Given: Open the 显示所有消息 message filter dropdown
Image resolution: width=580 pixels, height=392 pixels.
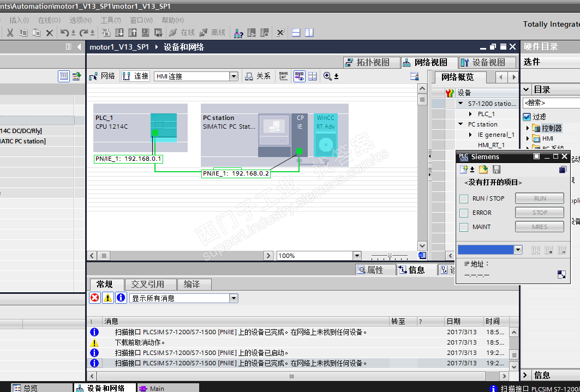Looking at the screenshot, I should (234, 298).
